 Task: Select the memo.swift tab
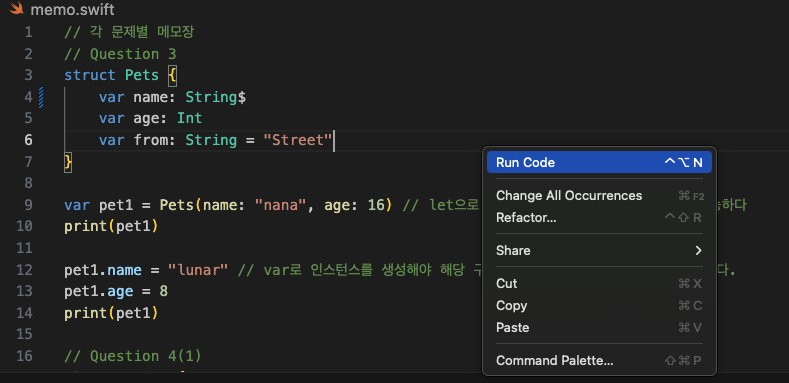click(72, 10)
